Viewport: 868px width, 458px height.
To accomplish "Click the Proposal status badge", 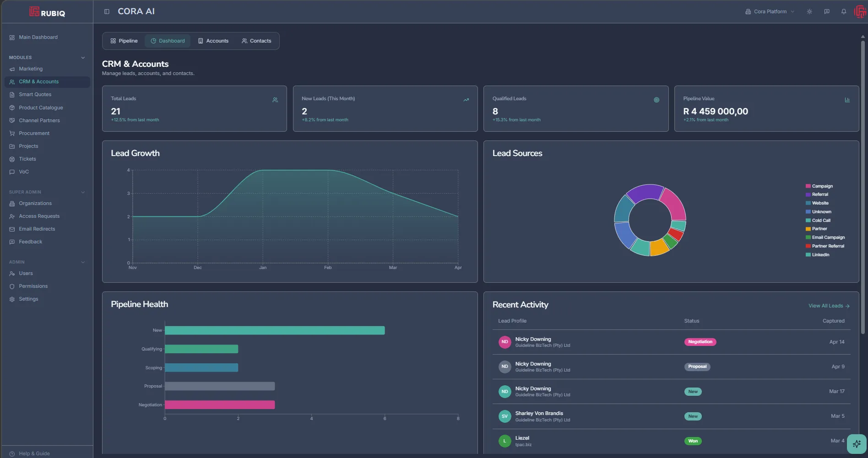I will pos(697,366).
